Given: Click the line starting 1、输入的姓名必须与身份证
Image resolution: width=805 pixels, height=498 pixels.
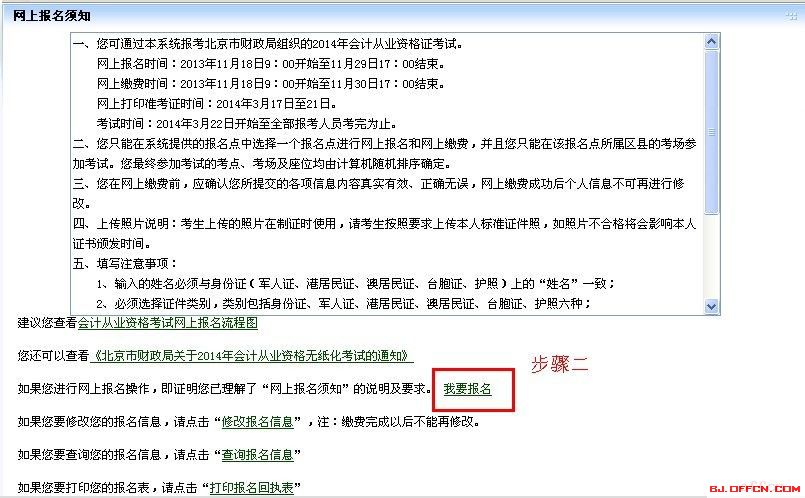Looking at the screenshot, I should (x=356, y=283).
